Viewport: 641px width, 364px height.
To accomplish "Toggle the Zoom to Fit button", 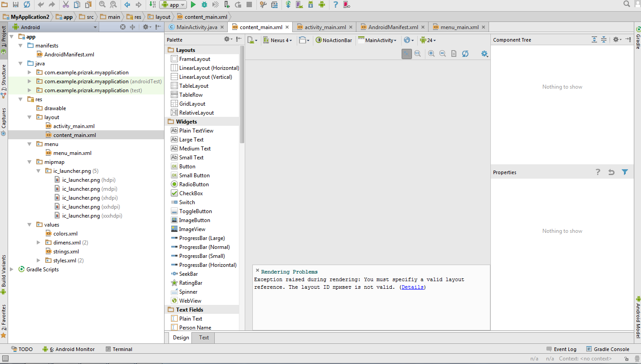I will point(407,53).
